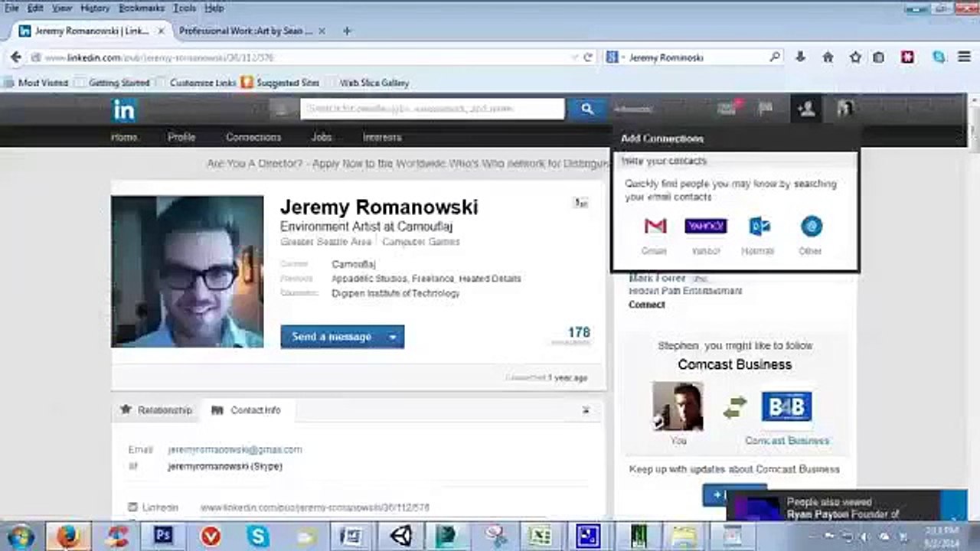980x551 pixels.
Task: Open the Getting Started bookmark
Action: point(113,83)
